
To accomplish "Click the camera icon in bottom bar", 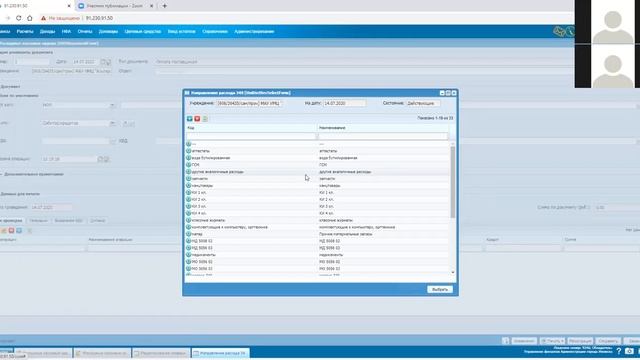I will point(629,351).
